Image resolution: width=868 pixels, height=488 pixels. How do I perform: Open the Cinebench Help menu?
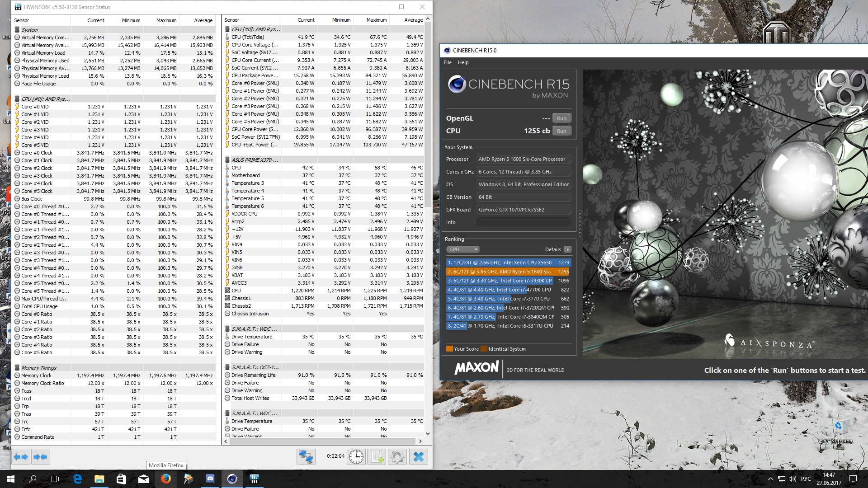(x=463, y=62)
